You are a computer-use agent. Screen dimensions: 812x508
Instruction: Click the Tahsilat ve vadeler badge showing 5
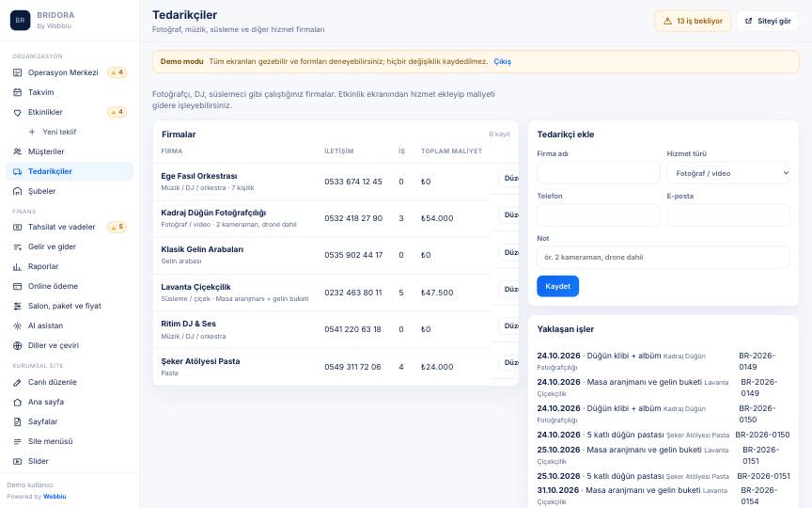[x=117, y=227]
